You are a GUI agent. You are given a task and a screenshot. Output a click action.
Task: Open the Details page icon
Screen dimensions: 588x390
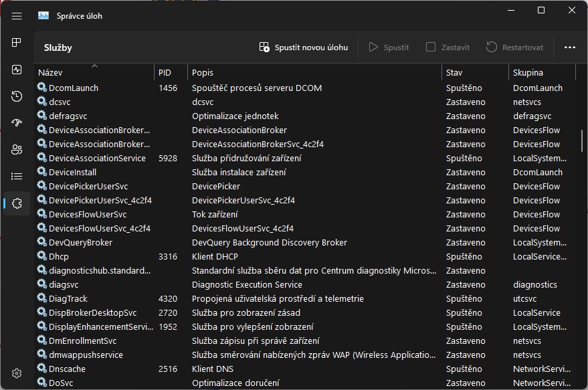pyautogui.click(x=17, y=177)
